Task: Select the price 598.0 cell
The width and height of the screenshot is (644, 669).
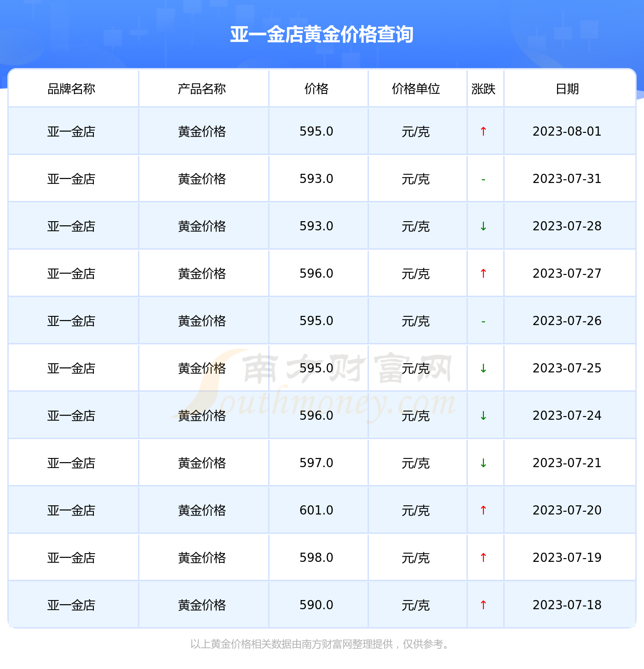Action: (316, 558)
